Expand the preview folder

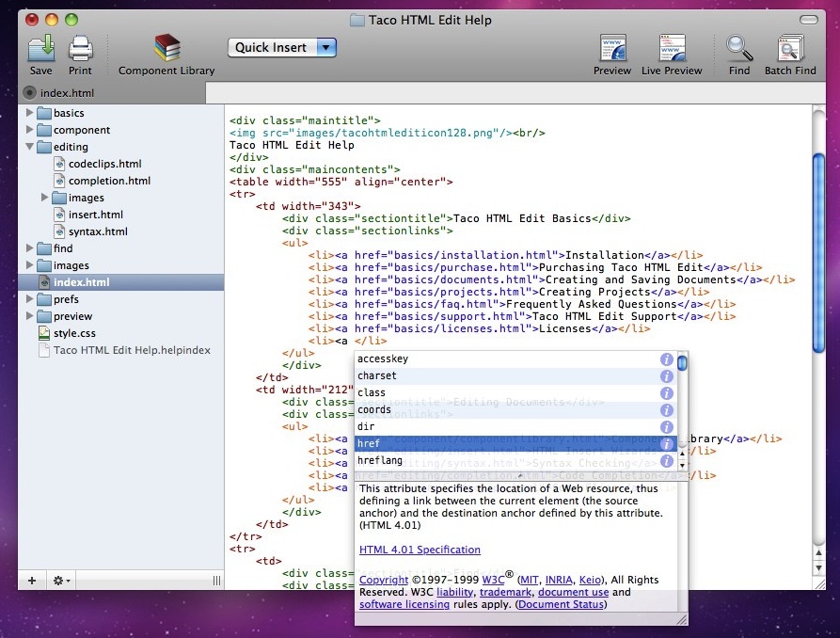point(29,316)
